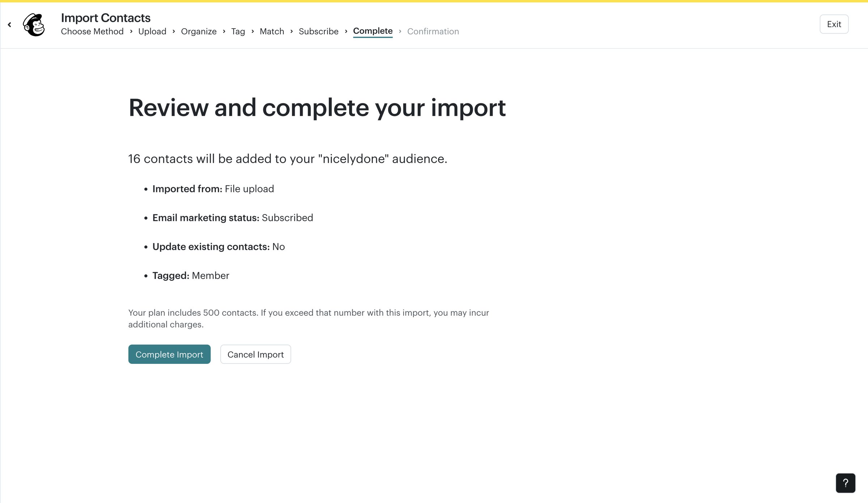Click the Email marketing status line
Image resolution: width=868 pixels, height=503 pixels.
click(233, 218)
